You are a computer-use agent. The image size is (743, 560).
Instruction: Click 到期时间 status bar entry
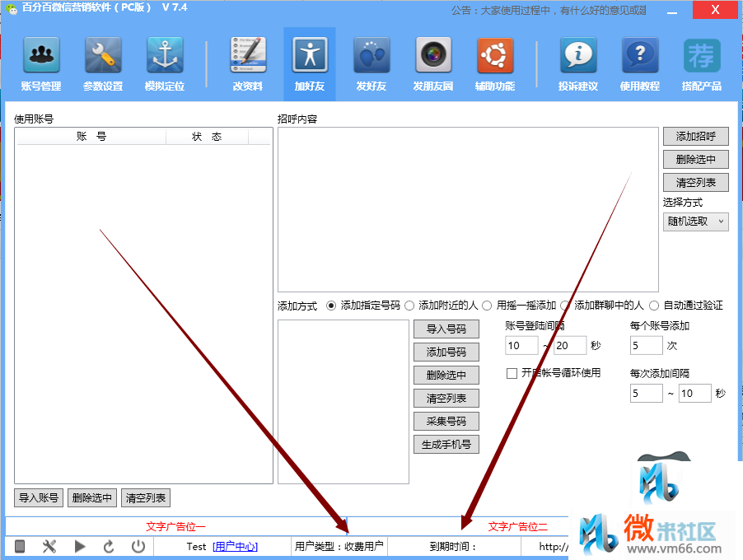(x=452, y=546)
